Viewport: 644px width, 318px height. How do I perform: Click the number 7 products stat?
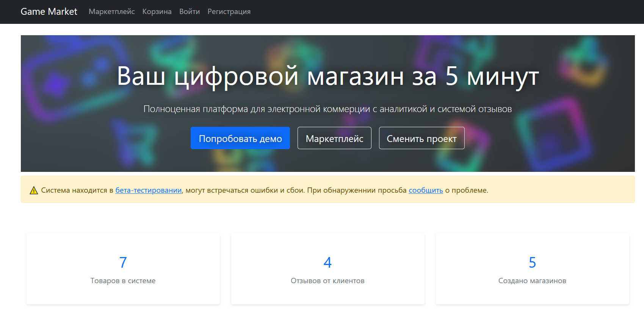[x=123, y=262]
